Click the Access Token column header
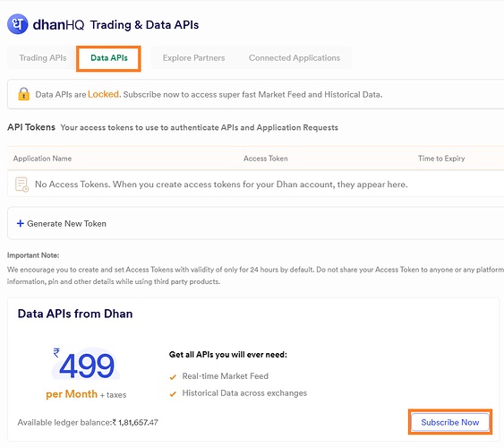Screen dimensions: 504x448 [266, 159]
